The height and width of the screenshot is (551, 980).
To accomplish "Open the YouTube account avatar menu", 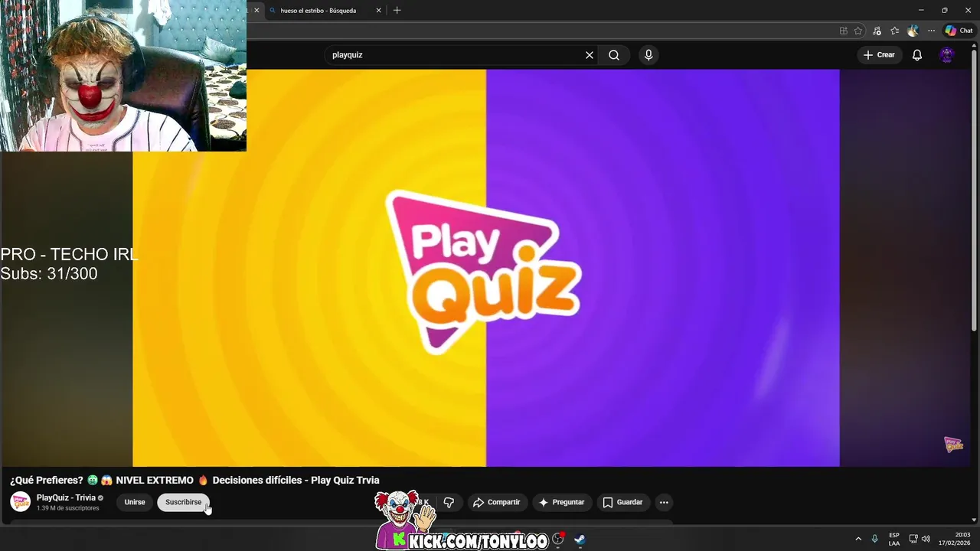I will pyautogui.click(x=947, y=55).
